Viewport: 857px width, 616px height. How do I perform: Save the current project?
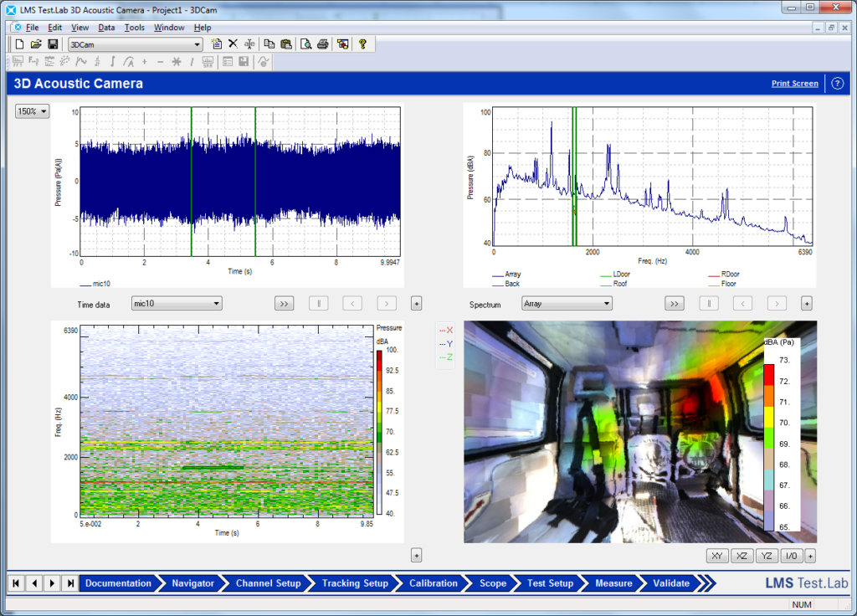pyautogui.click(x=53, y=44)
